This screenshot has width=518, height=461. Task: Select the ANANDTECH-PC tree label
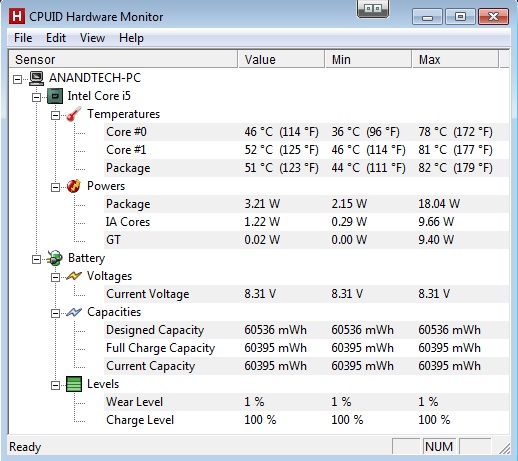(95, 78)
